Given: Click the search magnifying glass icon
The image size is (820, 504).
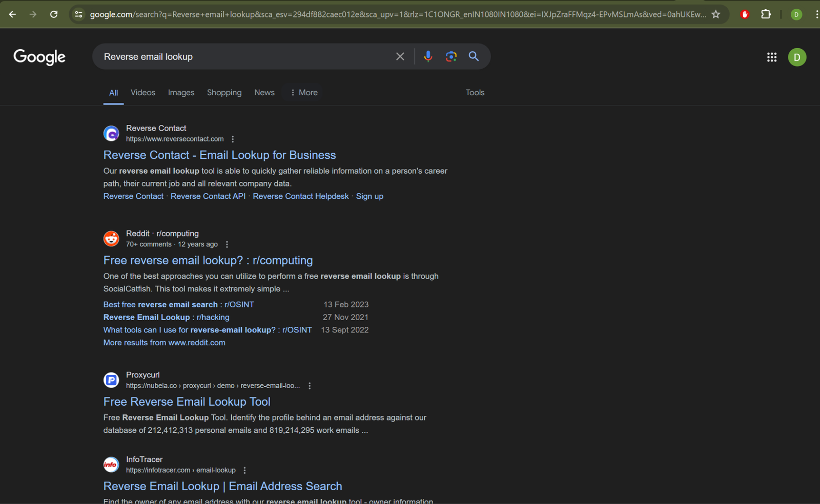Looking at the screenshot, I should [473, 56].
